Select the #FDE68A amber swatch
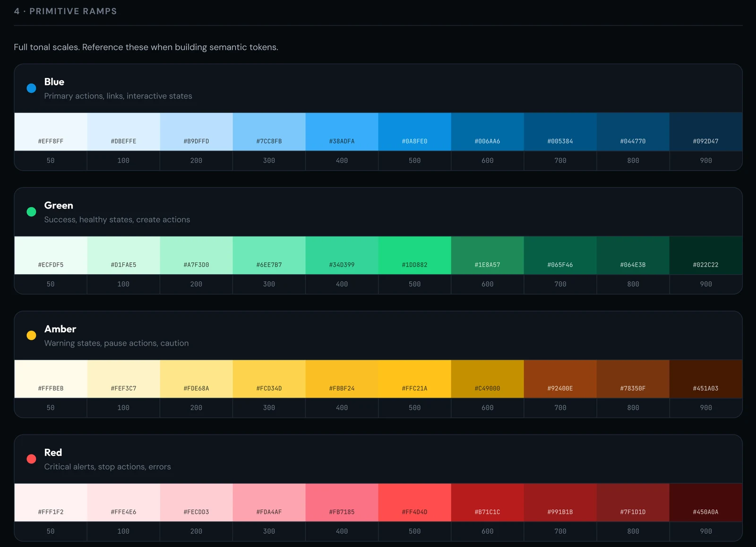Image resolution: width=756 pixels, height=547 pixels. [x=197, y=379]
